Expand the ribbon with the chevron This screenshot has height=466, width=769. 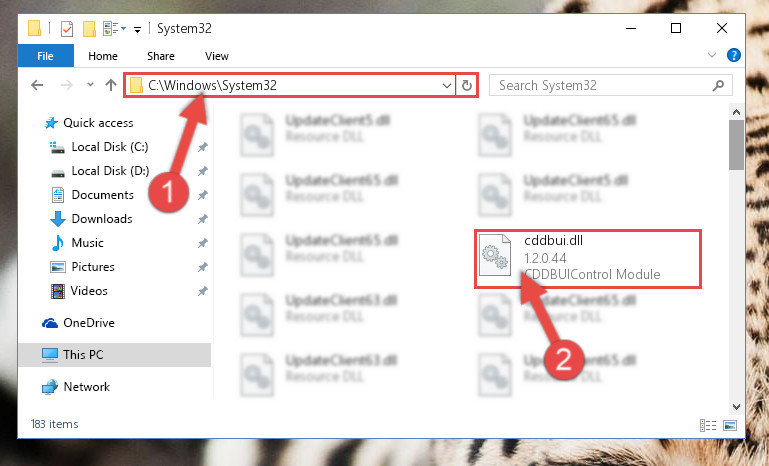coord(712,55)
